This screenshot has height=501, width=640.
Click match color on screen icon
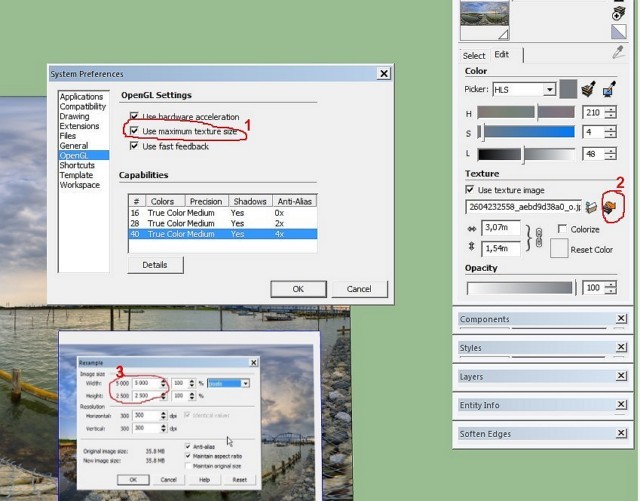609,90
